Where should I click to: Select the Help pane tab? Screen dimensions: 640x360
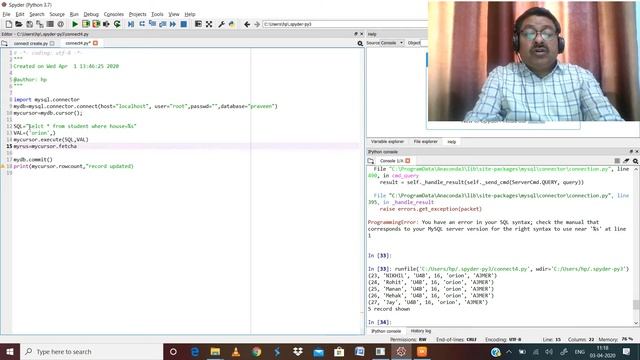coord(451,142)
